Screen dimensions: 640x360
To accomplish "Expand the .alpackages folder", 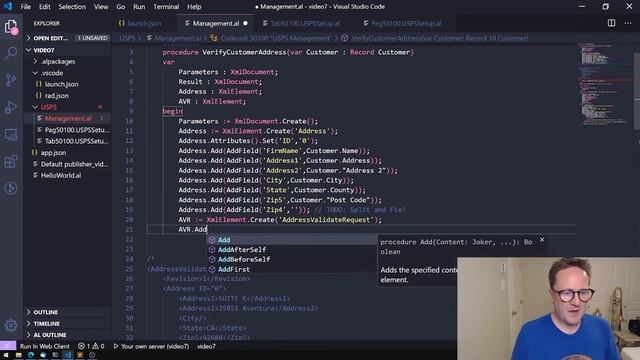I will pos(36,62).
